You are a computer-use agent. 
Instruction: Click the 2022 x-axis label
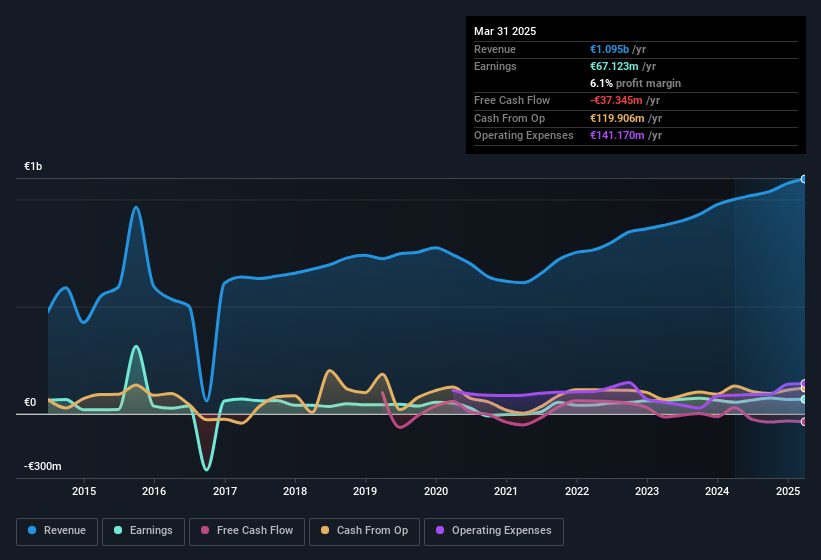[x=576, y=491]
